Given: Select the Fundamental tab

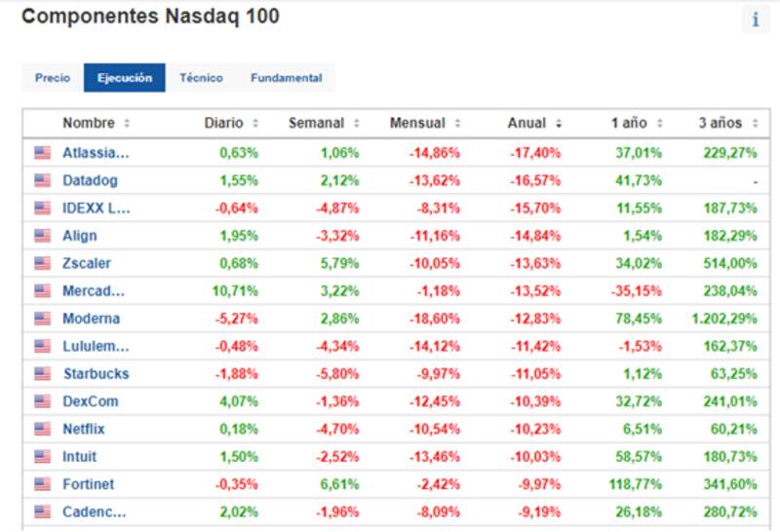Looking at the screenshot, I should click(x=286, y=78).
